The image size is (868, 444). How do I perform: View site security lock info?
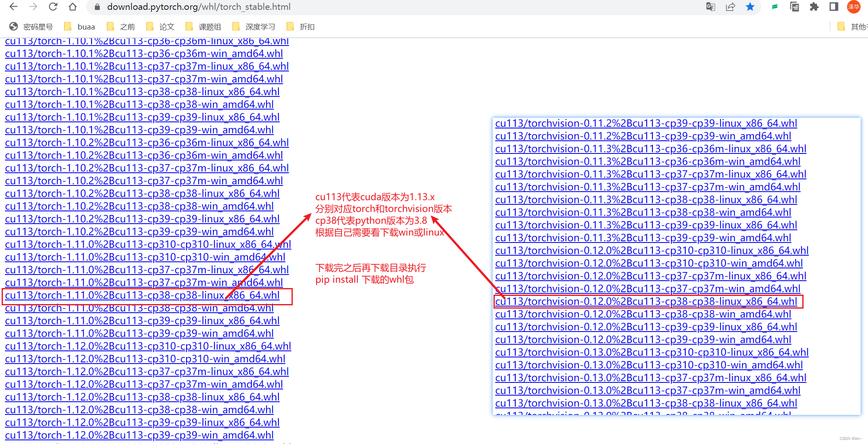(97, 7)
